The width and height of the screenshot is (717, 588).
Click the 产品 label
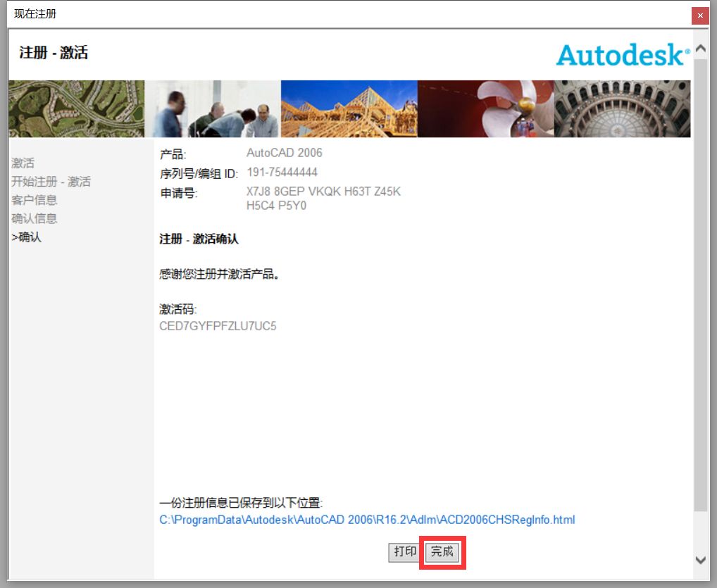click(x=173, y=154)
